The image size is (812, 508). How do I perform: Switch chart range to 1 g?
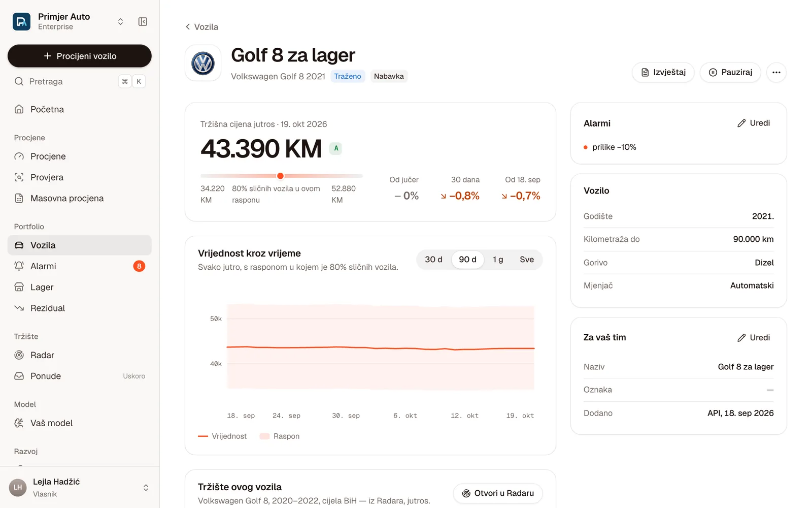coord(498,260)
